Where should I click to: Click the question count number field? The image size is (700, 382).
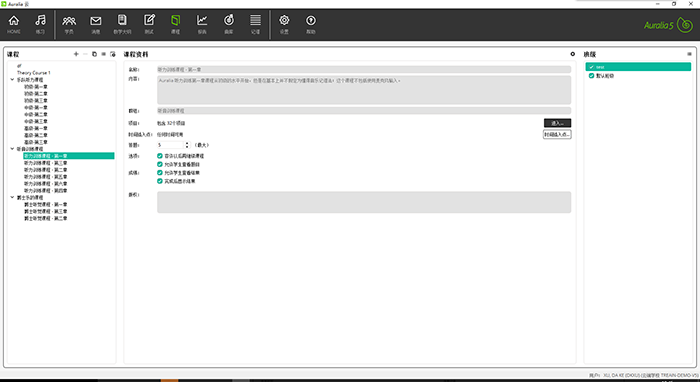click(171, 145)
